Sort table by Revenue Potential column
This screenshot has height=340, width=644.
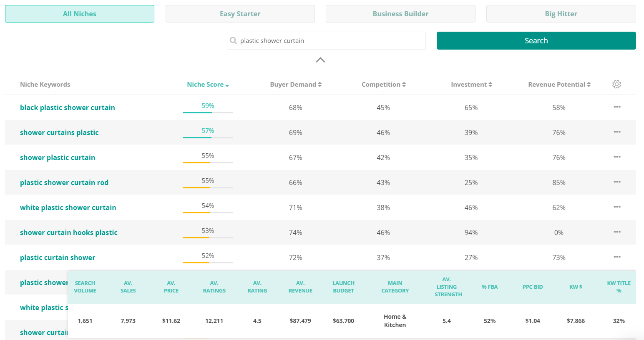pos(559,84)
